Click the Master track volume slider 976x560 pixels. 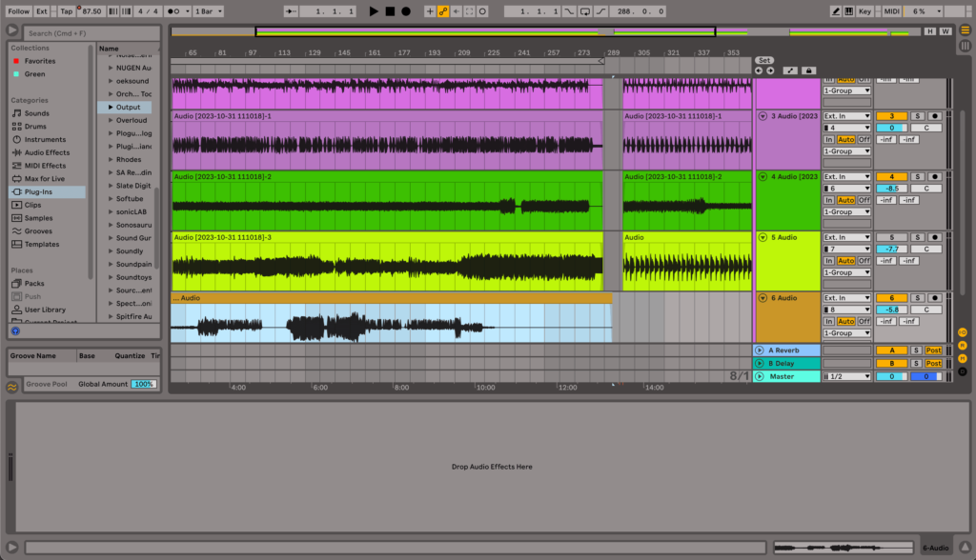pos(891,376)
